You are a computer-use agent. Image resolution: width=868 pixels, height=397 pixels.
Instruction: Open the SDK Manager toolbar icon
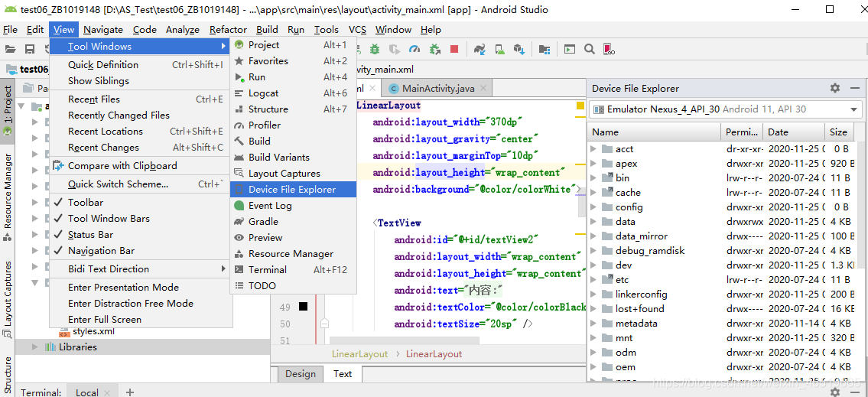coord(519,49)
